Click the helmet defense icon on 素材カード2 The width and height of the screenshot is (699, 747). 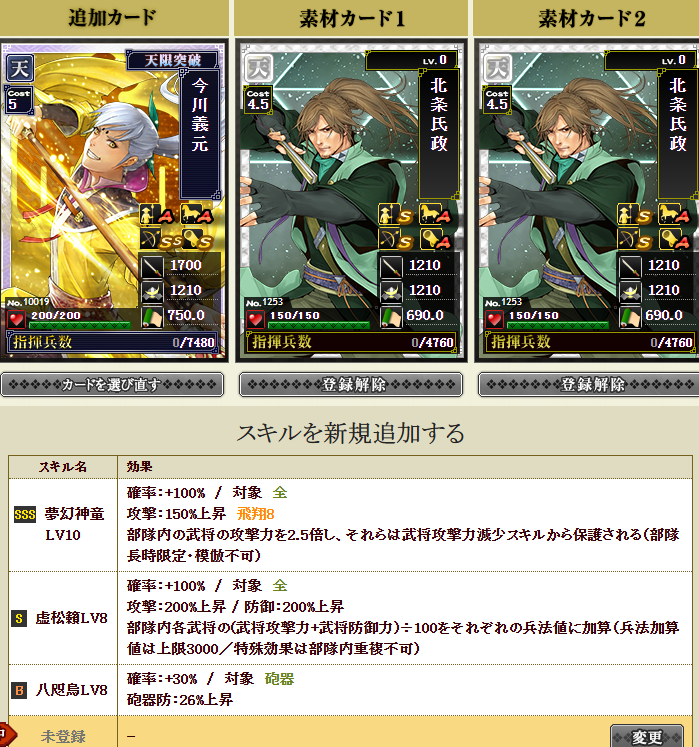pos(629,292)
